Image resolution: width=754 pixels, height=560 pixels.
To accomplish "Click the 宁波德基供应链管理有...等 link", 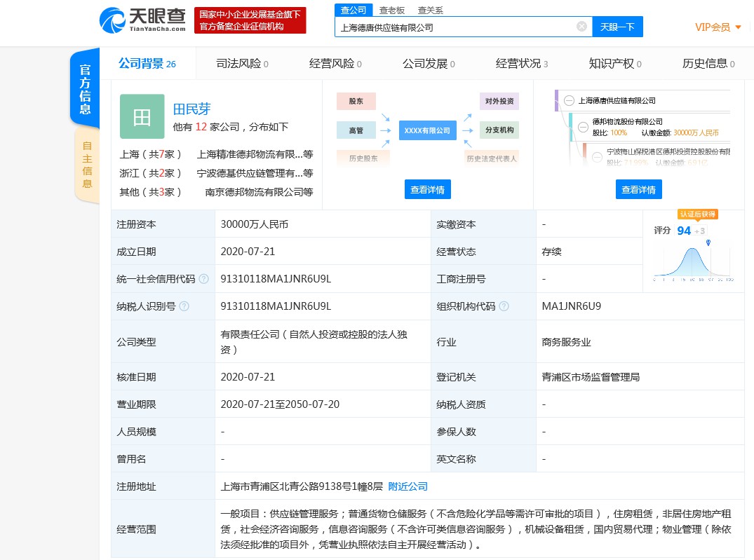I will 255,173.
